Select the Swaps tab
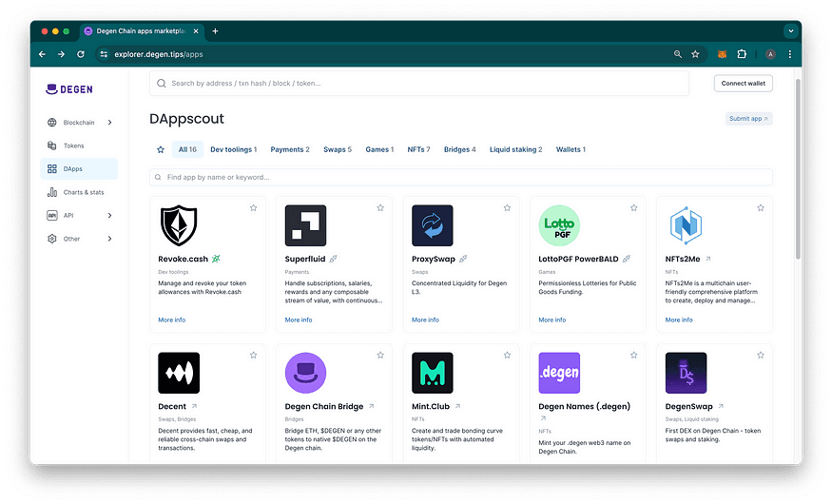Screen dimensions: 832x504 pyautogui.click(x=338, y=149)
